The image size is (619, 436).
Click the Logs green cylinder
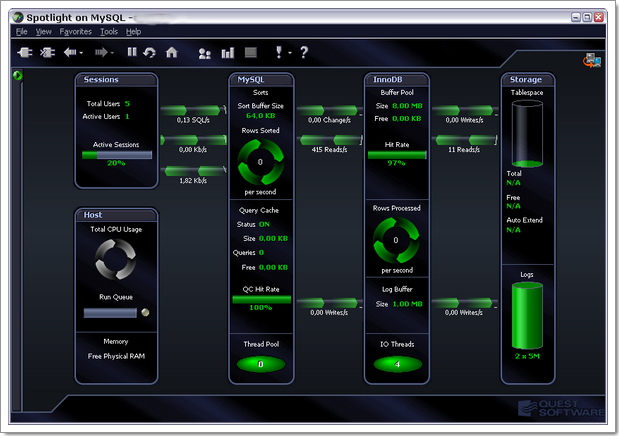527,316
